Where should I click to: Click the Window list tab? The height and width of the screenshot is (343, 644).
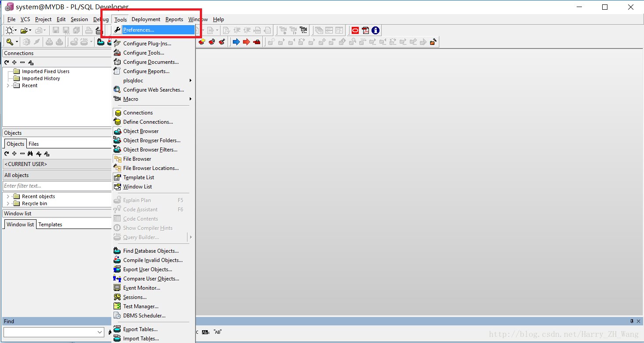click(x=20, y=225)
